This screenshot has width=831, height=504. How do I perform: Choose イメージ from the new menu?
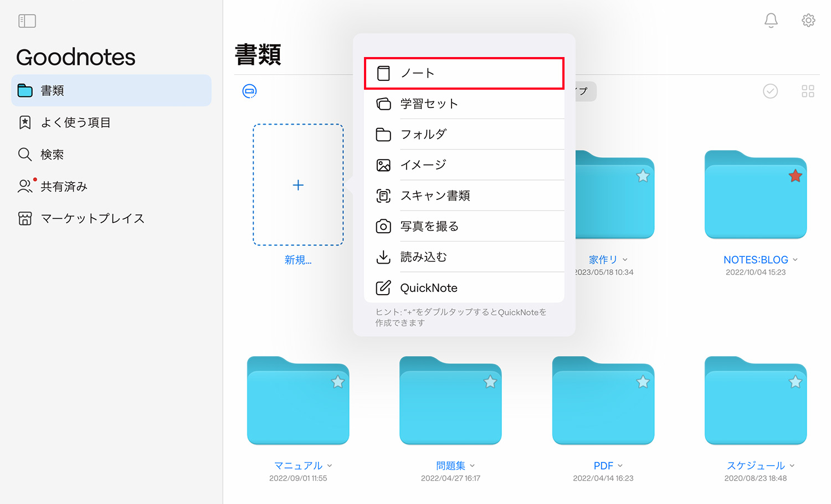click(x=464, y=165)
